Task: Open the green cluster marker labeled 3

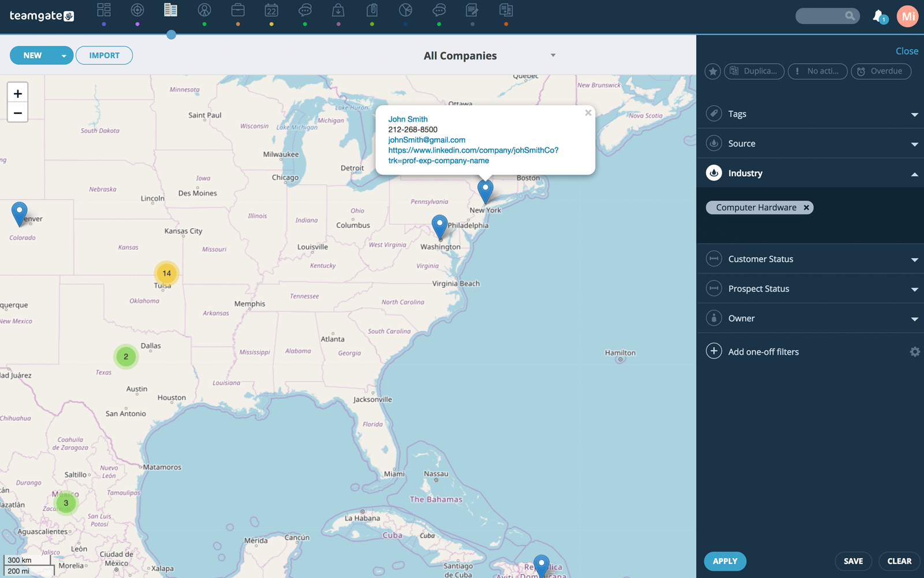Action: [x=66, y=503]
